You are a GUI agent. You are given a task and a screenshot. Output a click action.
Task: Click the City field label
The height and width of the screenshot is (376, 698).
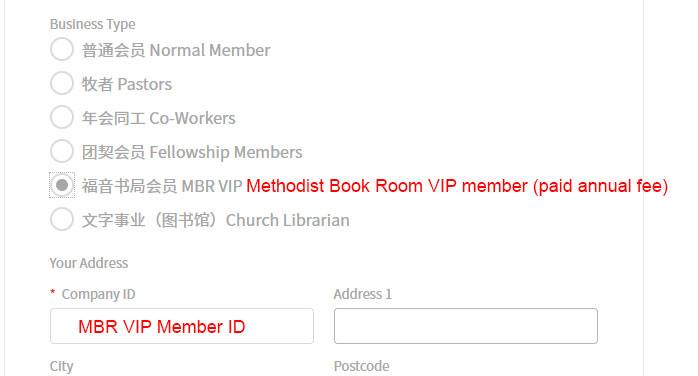point(61,367)
